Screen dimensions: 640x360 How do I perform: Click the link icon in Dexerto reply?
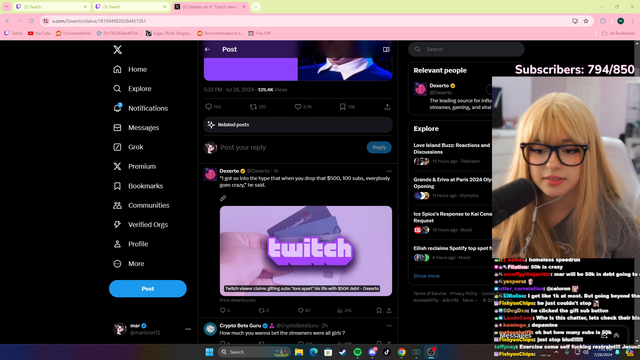click(223, 198)
